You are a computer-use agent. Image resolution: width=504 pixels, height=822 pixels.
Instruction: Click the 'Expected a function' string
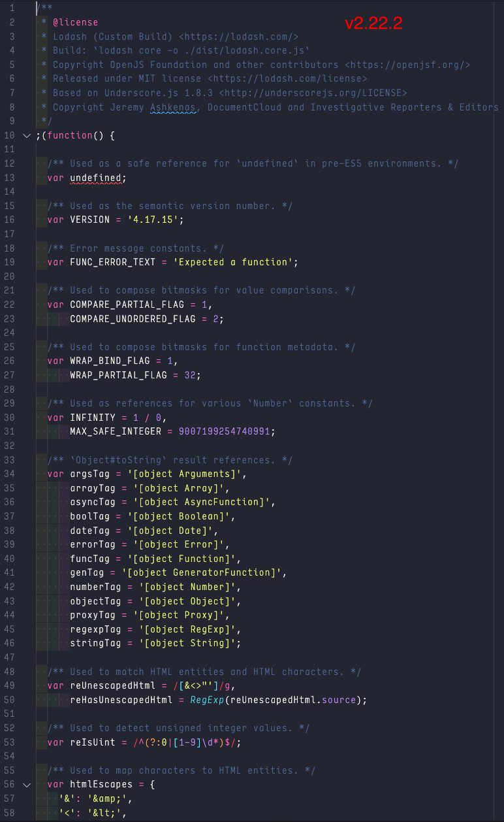[232, 263]
